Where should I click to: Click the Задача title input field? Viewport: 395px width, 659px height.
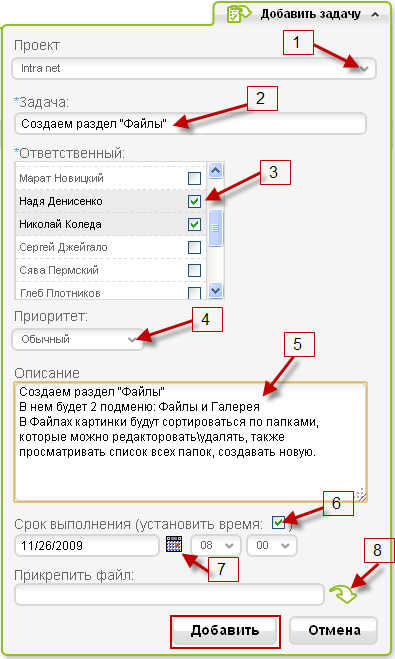click(190, 124)
